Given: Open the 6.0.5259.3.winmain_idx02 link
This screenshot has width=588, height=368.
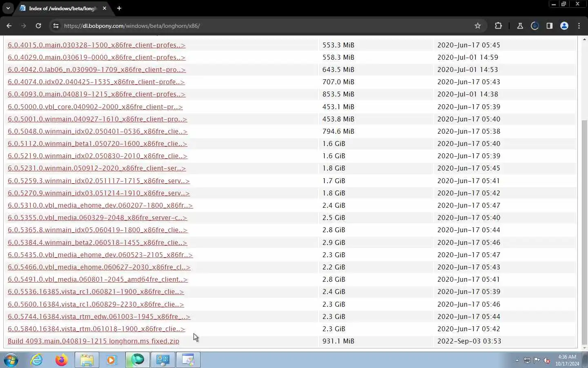Looking at the screenshot, I should pyautogui.click(x=99, y=181).
